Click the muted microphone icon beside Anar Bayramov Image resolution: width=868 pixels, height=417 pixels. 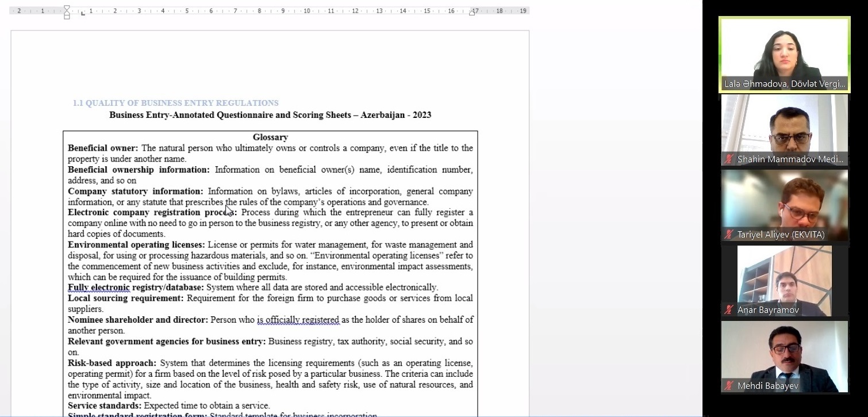point(729,310)
